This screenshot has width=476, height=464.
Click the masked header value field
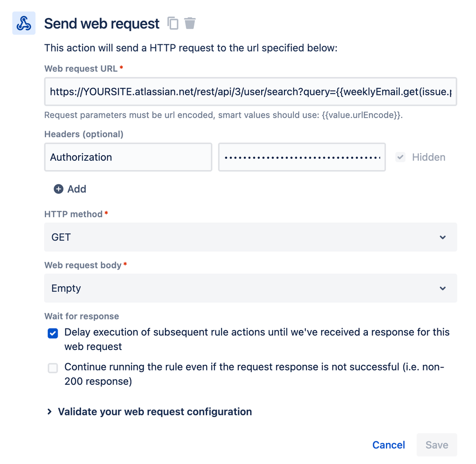302,157
